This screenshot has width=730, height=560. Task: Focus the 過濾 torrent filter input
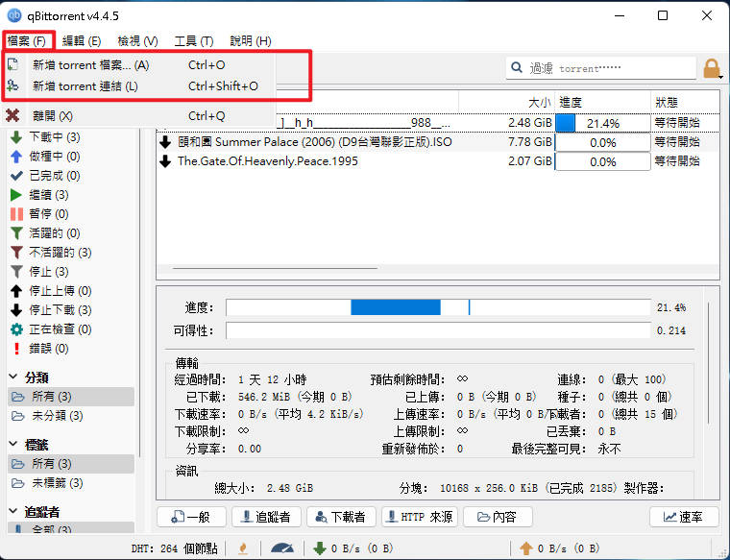(x=600, y=68)
